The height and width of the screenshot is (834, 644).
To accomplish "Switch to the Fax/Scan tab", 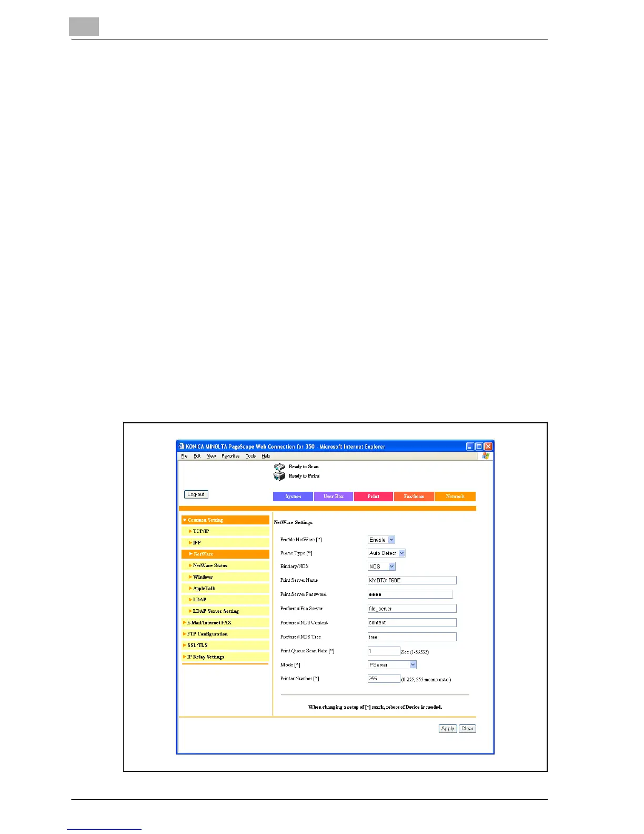I will pos(414,497).
